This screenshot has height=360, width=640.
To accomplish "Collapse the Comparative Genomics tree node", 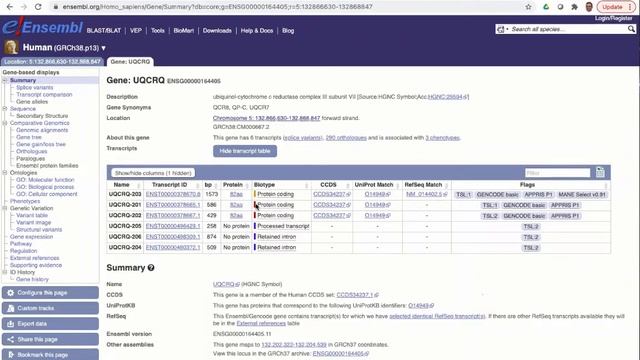I will point(5,123).
